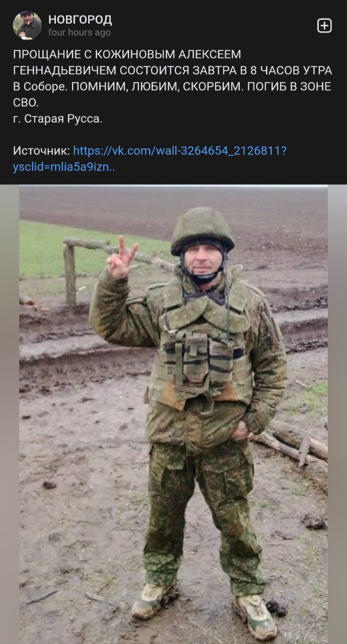
Task: Open the НОВГОРОД channel name
Action: pos(80,20)
